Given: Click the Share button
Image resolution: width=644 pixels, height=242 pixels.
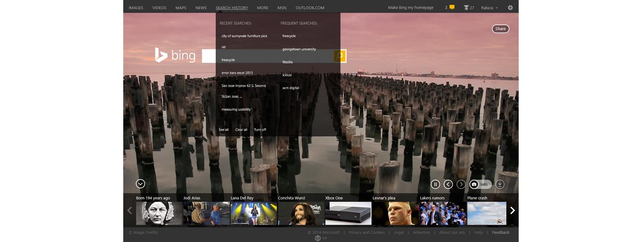Looking at the screenshot, I should coord(500,29).
